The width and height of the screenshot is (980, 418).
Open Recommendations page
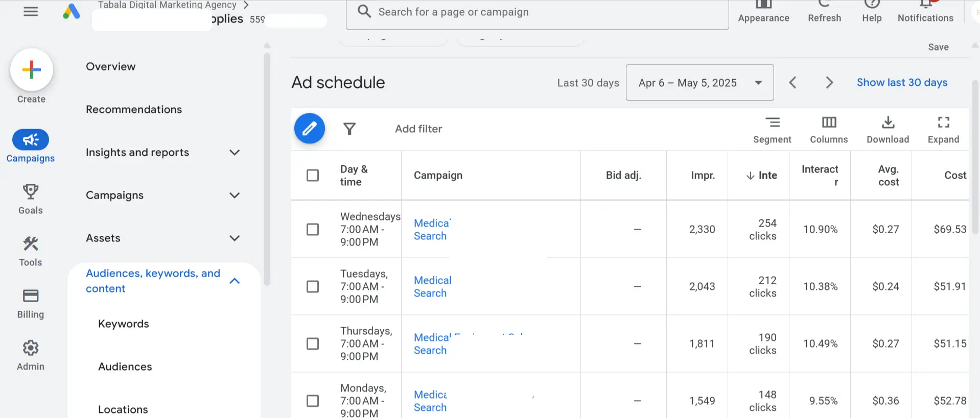(134, 110)
